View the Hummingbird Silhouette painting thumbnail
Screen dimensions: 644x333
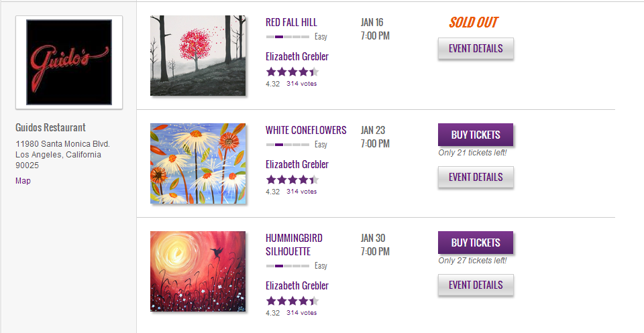tap(198, 271)
